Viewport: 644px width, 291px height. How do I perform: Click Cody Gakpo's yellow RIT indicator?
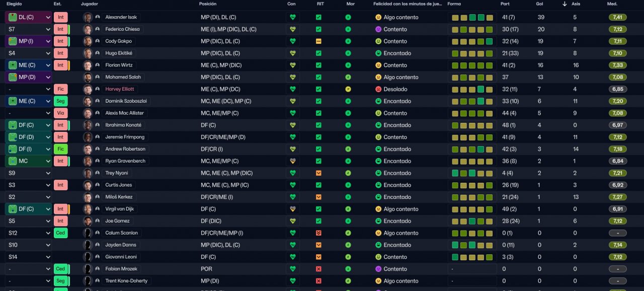pos(318,41)
